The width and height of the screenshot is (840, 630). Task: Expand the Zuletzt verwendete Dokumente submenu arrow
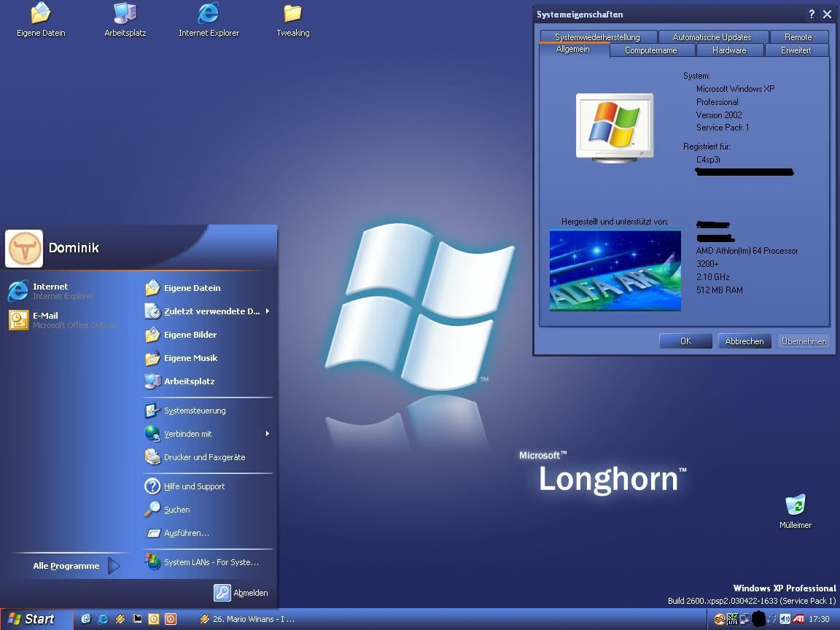[268, 311]
